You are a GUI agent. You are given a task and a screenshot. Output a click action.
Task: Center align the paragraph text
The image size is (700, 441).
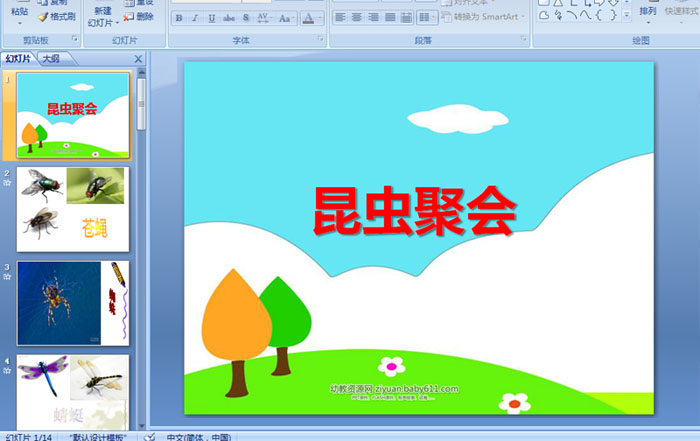click(357, 18)
